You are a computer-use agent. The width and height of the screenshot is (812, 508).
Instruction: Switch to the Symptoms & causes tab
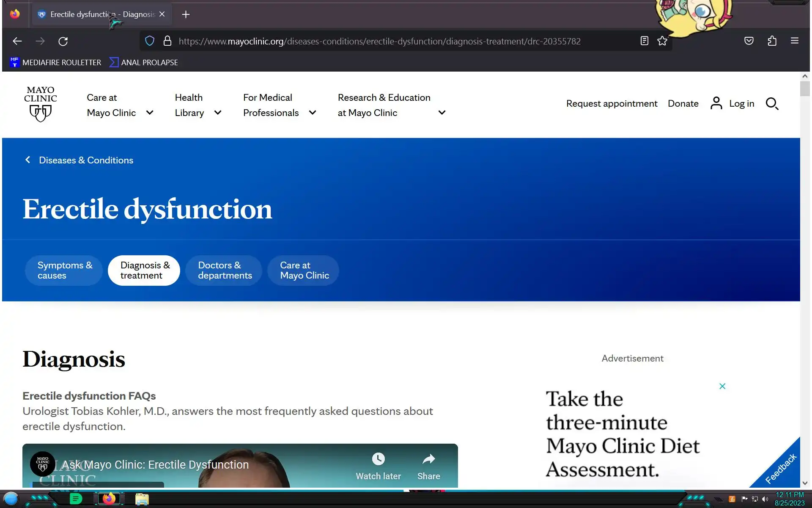pyautogui.click(x=64, y=271)
